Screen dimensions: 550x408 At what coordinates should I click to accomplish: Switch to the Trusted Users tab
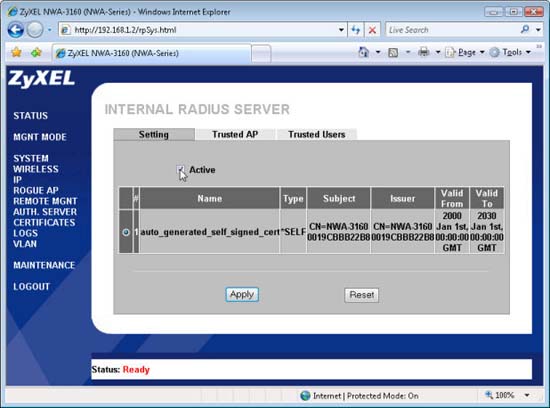pos(317,134)
